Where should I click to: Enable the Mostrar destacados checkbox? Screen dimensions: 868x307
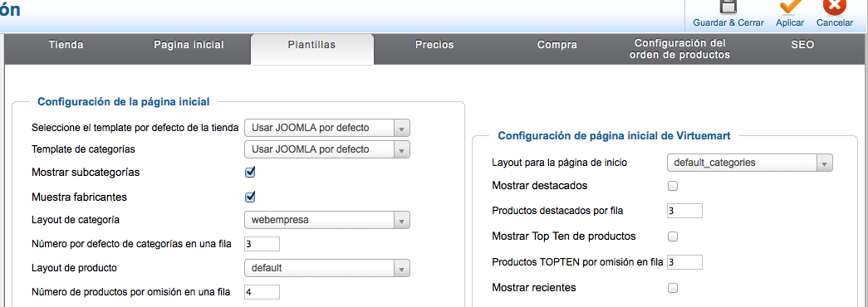(x=673, y=186)
